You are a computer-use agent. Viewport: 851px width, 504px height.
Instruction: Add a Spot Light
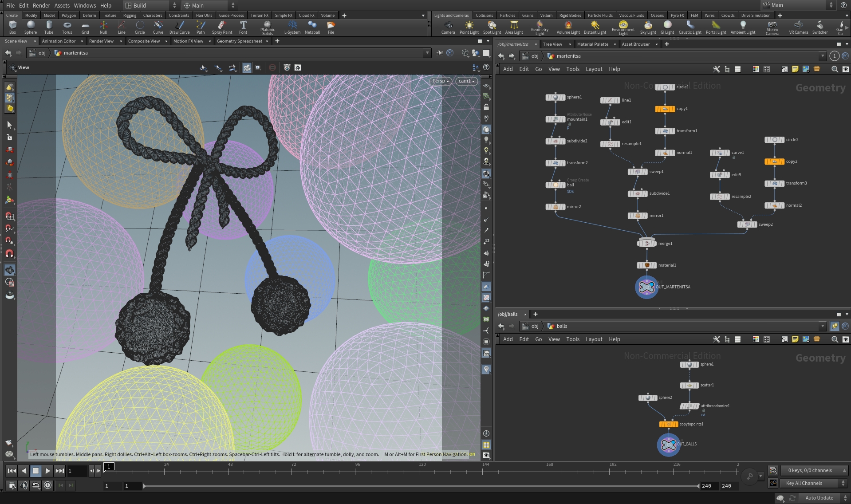(x=492, y=28)
